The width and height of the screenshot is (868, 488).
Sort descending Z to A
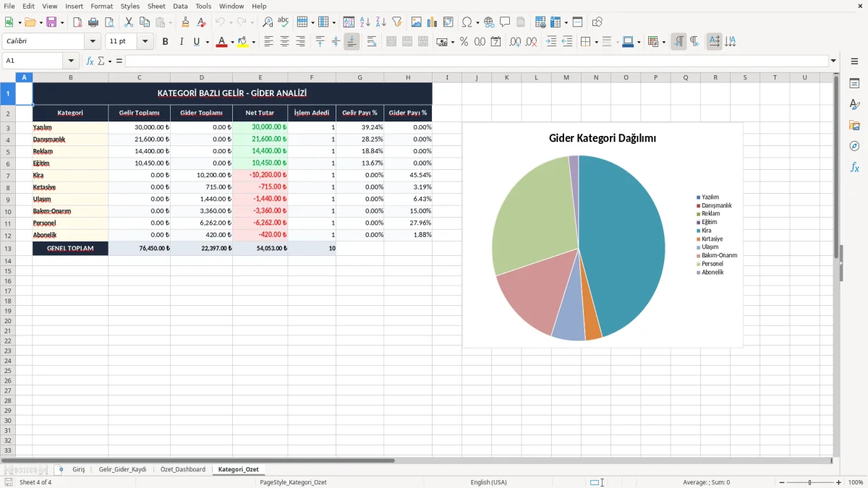coord(381,22)
